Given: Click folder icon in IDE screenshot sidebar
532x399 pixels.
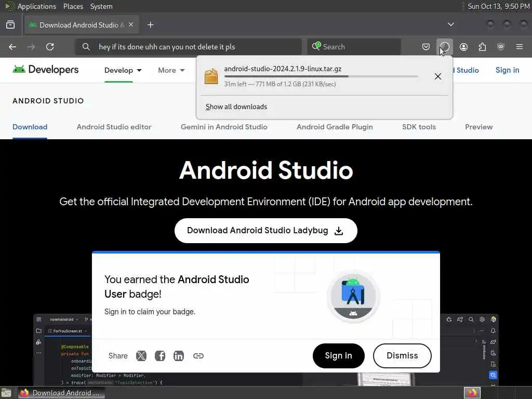Looking at the screenshot, I should tap(38, 331).
